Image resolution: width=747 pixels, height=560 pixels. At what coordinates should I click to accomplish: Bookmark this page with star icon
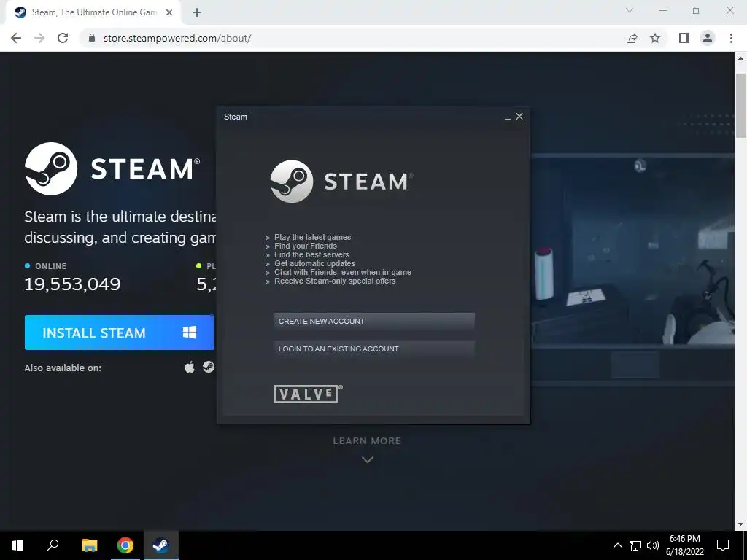click(655, 38)
